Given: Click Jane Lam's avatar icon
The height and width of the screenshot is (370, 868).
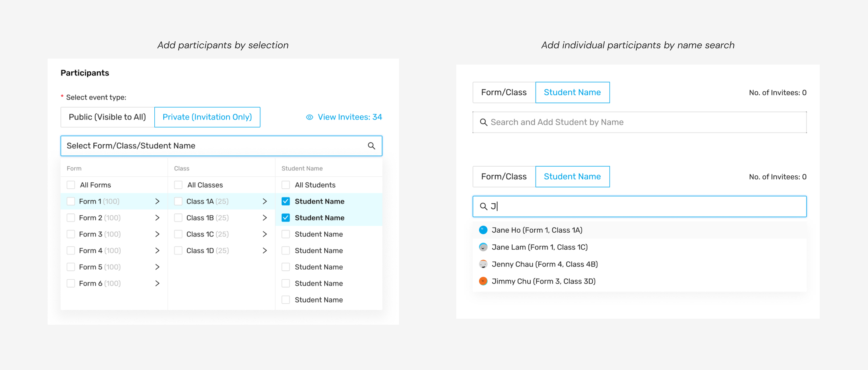Looking at the screenshot, I should point(483,247).
